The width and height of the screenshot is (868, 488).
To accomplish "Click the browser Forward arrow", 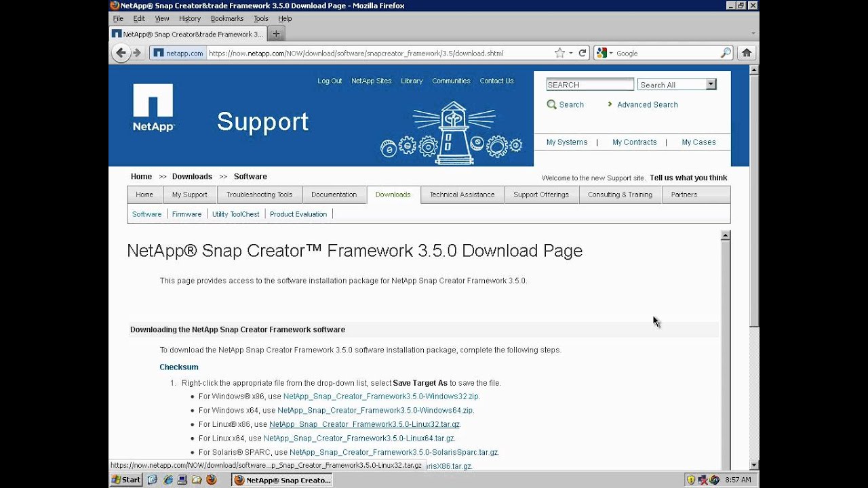I will coord(137,53).
